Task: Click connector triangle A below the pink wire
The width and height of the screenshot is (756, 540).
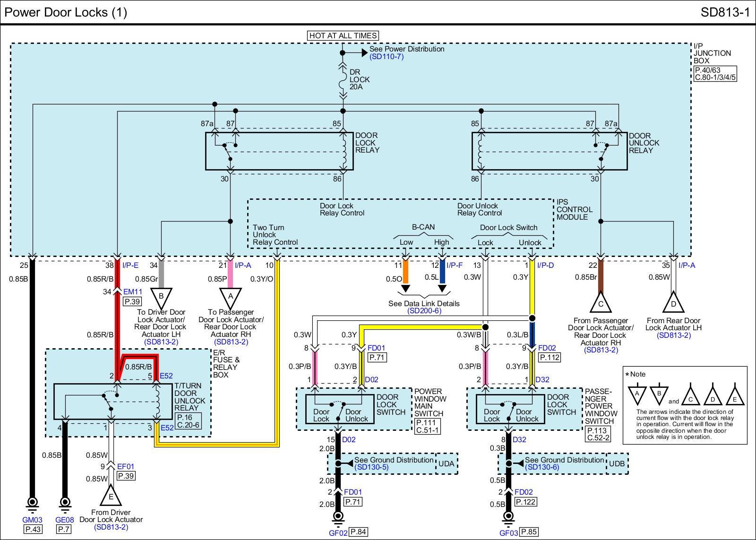Action: click(231, 298)
